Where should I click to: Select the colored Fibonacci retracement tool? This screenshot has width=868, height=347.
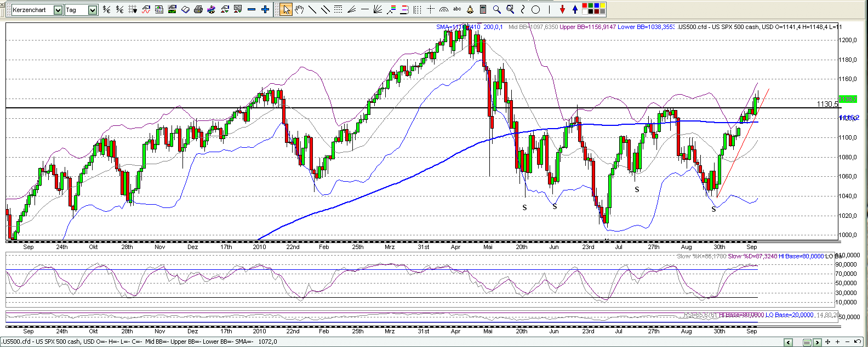tap(391, 9)
